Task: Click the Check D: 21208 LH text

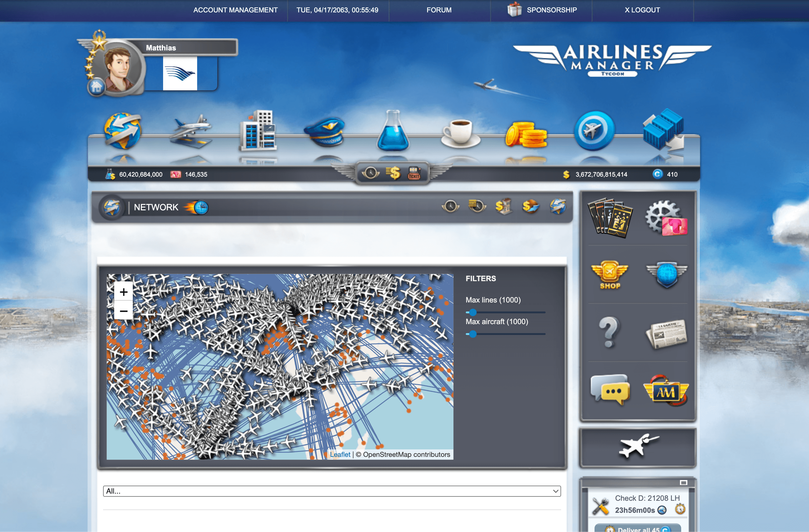Action: point(647,498)
